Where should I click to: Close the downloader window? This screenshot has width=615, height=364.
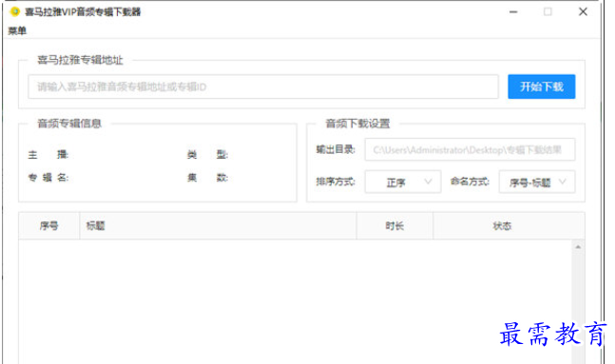tap(583, 11)
